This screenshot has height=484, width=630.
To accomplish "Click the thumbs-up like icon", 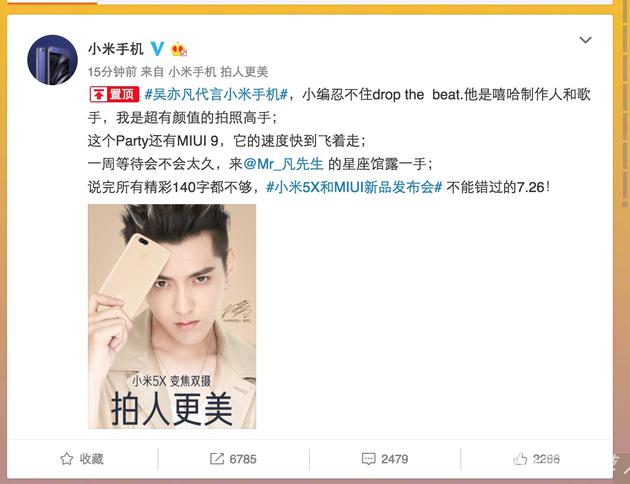I will (x=520, y=459).
